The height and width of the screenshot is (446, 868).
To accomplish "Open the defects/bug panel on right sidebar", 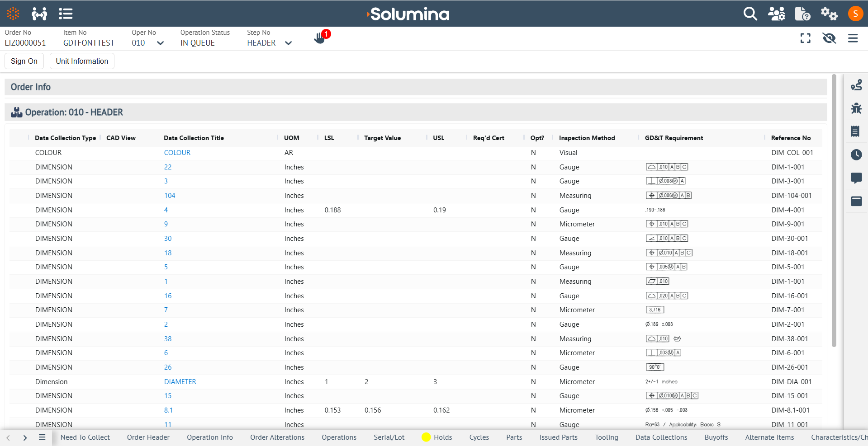I will point(856,108).
